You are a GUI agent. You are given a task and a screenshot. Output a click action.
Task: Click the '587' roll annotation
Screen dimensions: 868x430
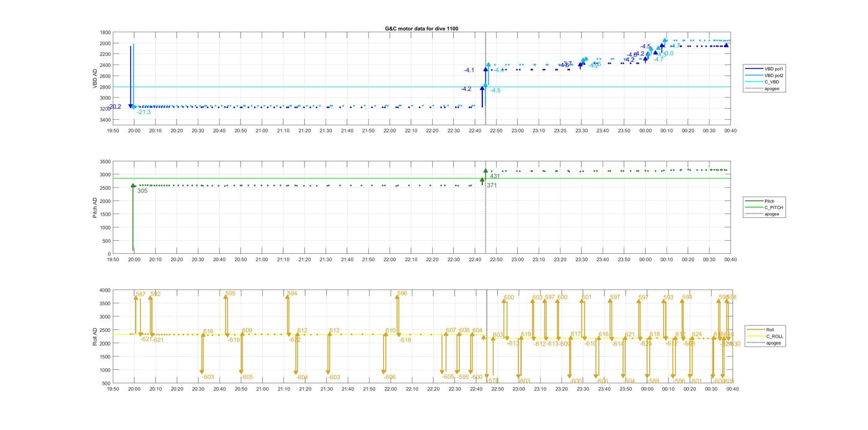click(x=141, y=294)
